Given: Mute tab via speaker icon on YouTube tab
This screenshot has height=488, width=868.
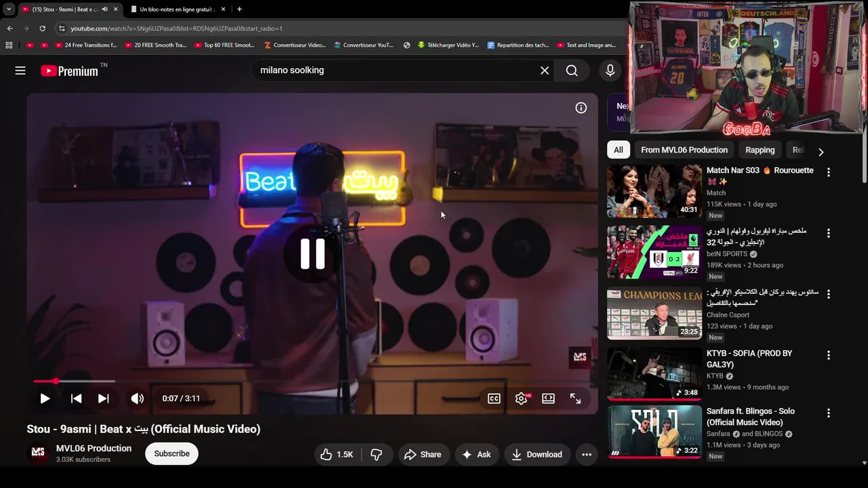Looking at the screenshot, I should click(104, 9).
